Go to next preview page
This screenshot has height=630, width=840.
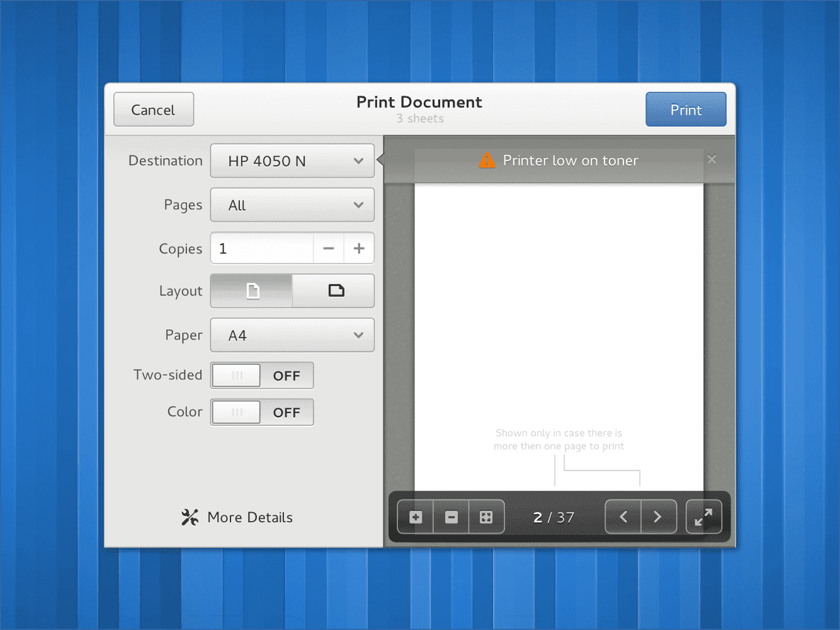tap(659, 517)
